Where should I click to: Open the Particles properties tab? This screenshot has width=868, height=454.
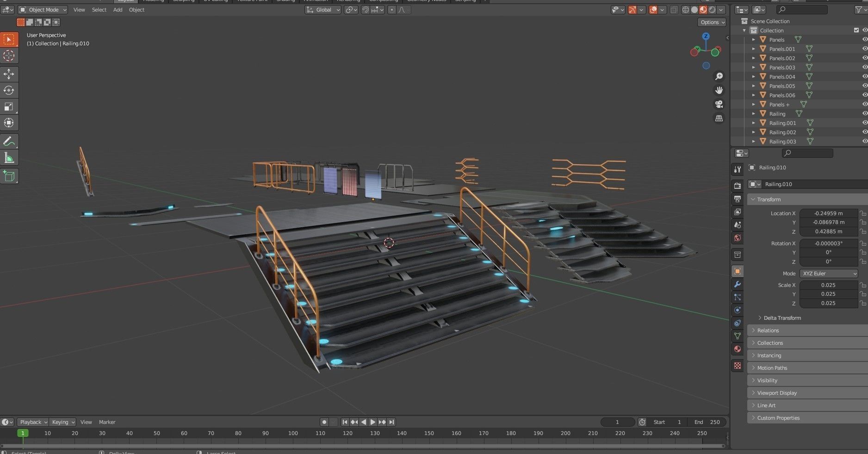coord(738,297)
